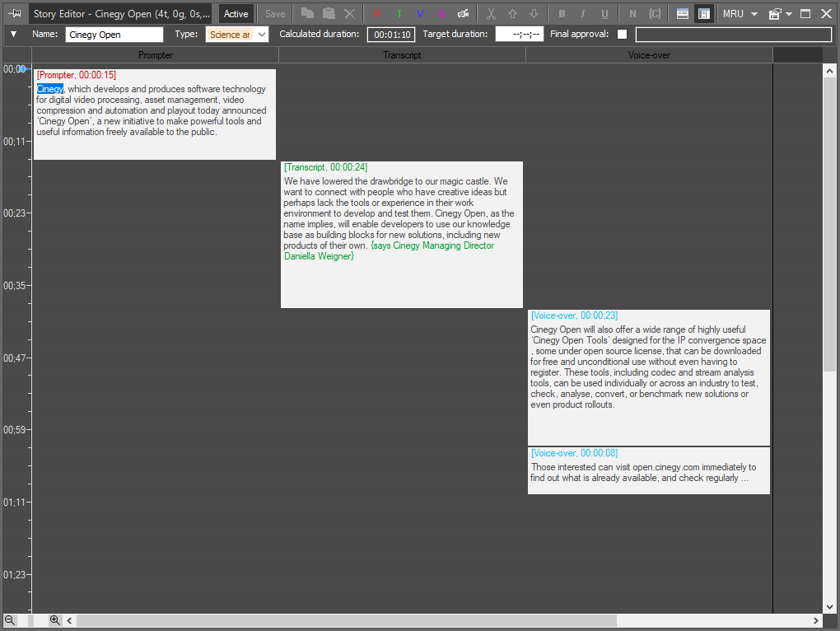Click the pin icon in title bar
Image resolution: width=840 pixels, height=631 pixels.
pos(15,13)
